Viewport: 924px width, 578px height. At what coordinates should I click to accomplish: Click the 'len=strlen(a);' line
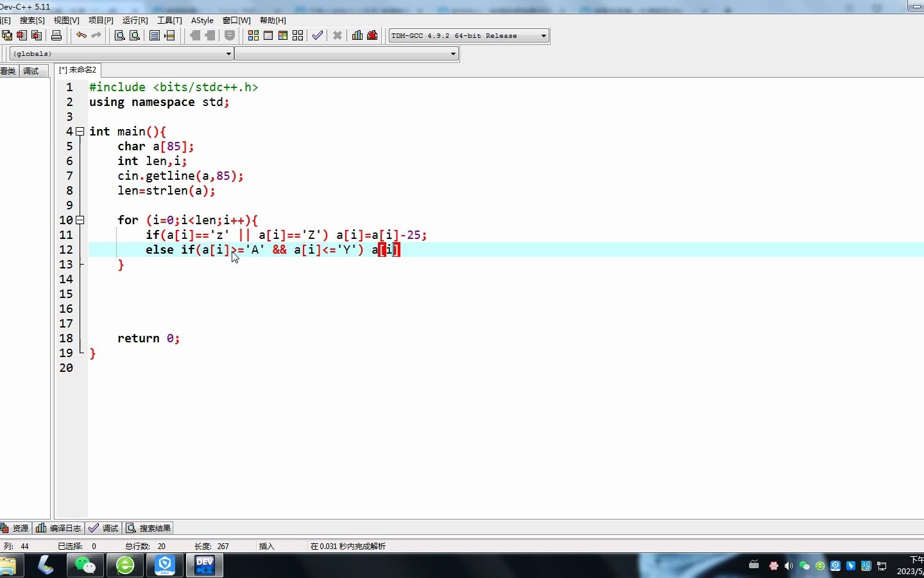[166, 191]
